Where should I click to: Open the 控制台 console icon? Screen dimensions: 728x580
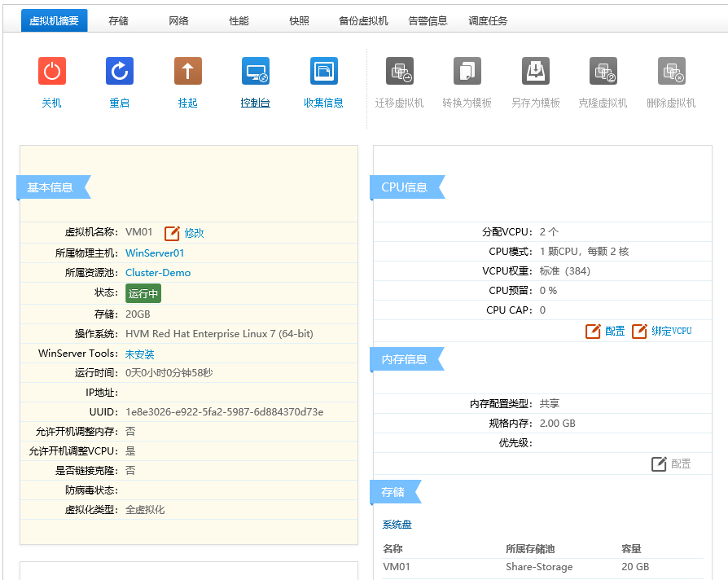256,71
